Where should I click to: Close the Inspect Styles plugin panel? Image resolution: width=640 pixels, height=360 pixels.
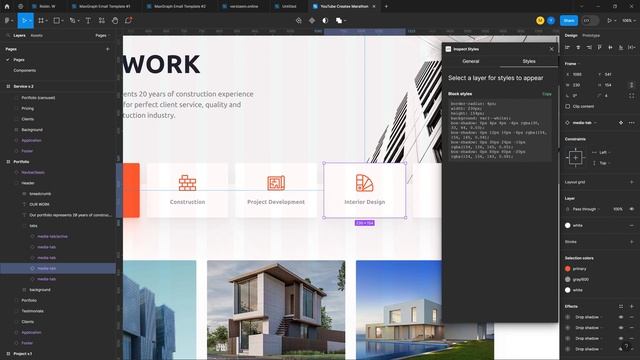click(x=551, y=49)
